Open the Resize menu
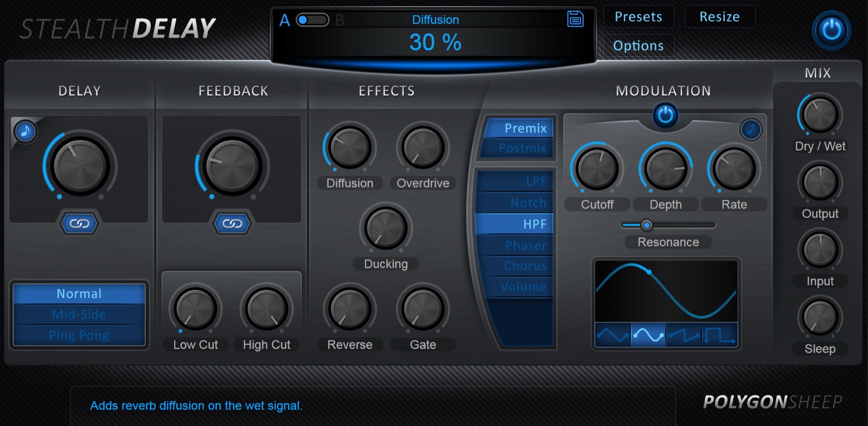This screenshot has width=868, height=426. (719, 17)
